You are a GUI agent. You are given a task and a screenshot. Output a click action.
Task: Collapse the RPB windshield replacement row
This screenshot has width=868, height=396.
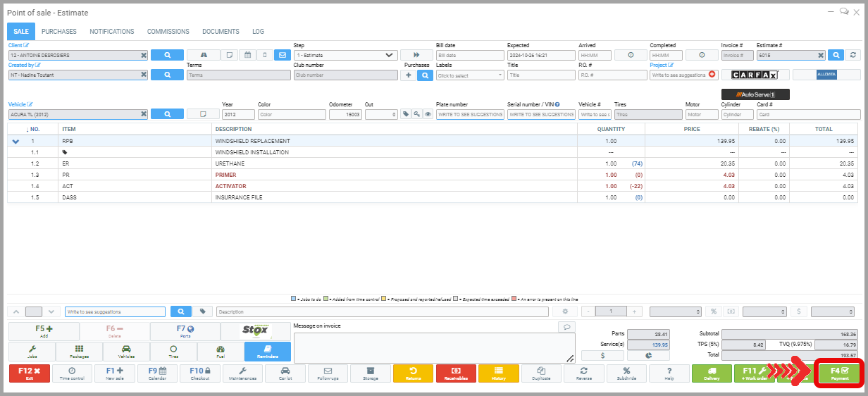pyautogui.click(x=15, y=142)
